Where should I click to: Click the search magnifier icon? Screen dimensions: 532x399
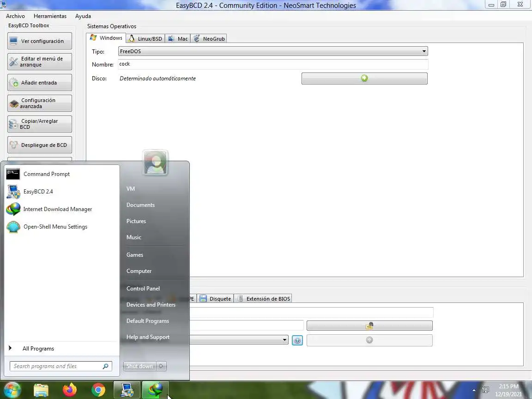[105, 366]
